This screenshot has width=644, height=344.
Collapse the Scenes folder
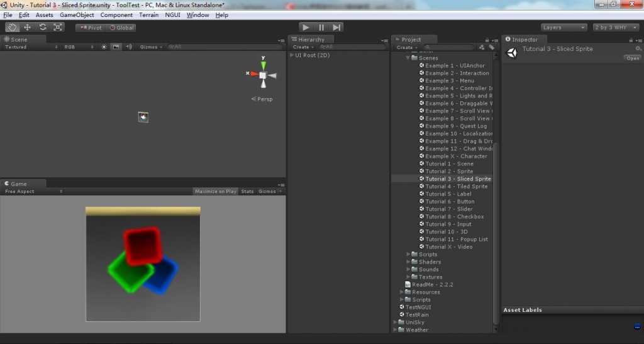(408, 58)
